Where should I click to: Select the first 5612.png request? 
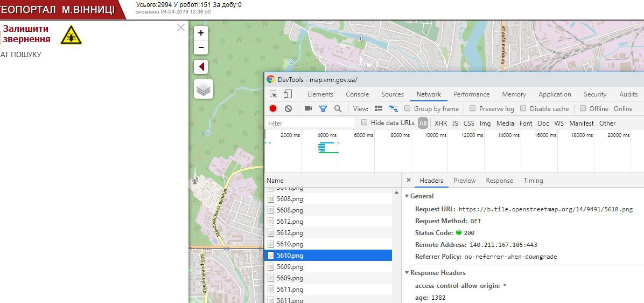328,222
